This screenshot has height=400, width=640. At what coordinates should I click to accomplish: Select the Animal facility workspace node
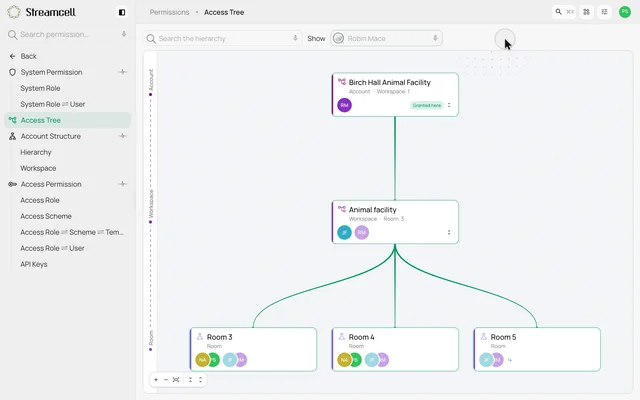click(395, 222)
